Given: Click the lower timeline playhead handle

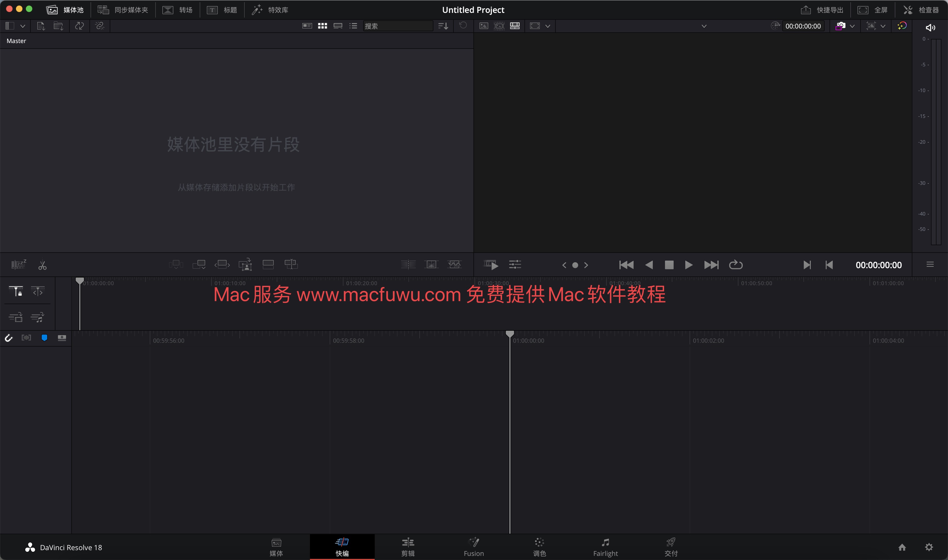Looking at the screenshot, I should click(x=510, y=334).
